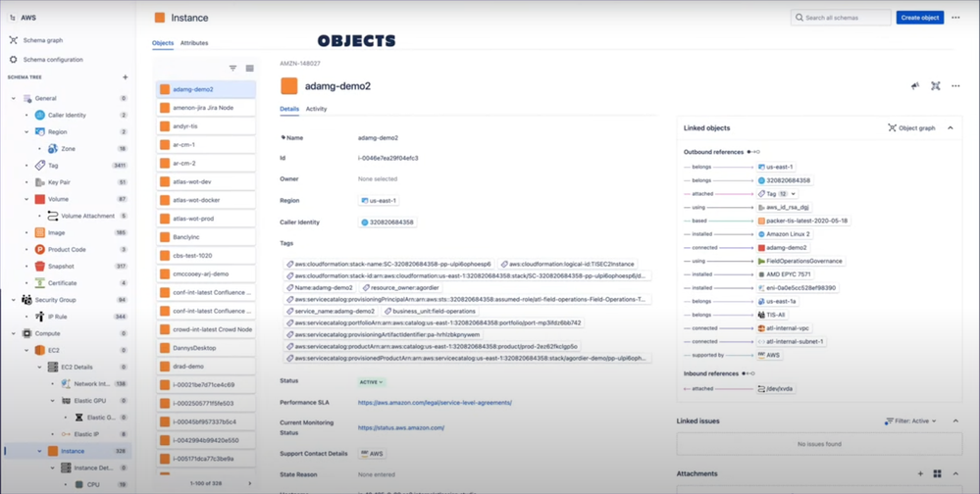The height and width of the screenshot is (494, 980).
Task: Open more actions for adamg-demo2
Action: 955,86
